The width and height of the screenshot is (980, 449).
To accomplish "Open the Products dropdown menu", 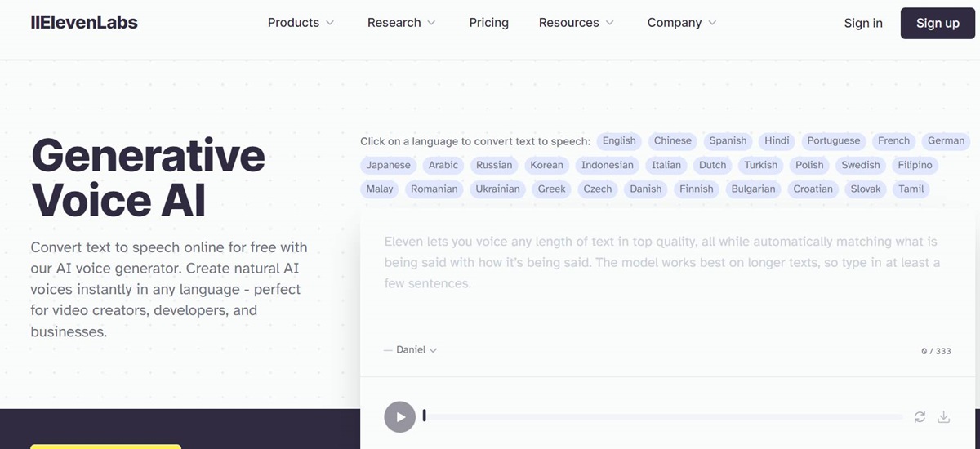I will coord(301,23).
